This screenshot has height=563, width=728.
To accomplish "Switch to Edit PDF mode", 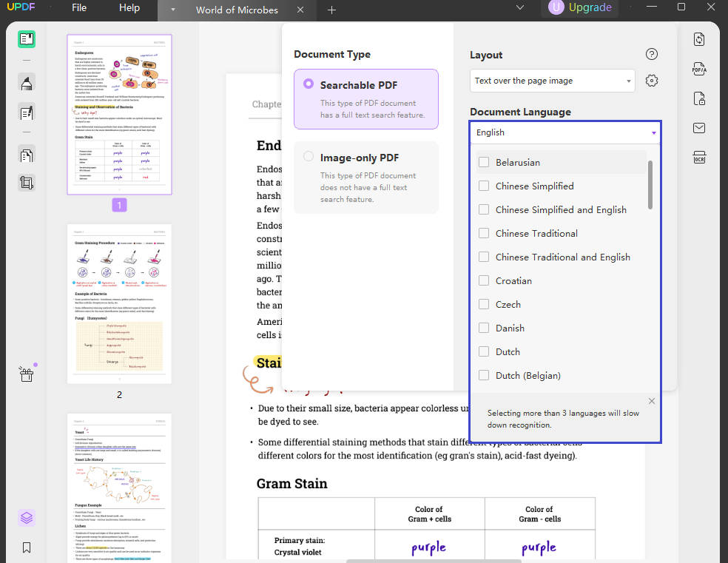I will point(27,112).
